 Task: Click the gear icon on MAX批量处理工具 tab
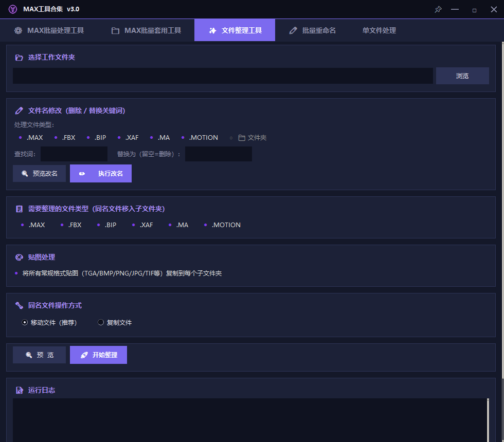[19, 30]
